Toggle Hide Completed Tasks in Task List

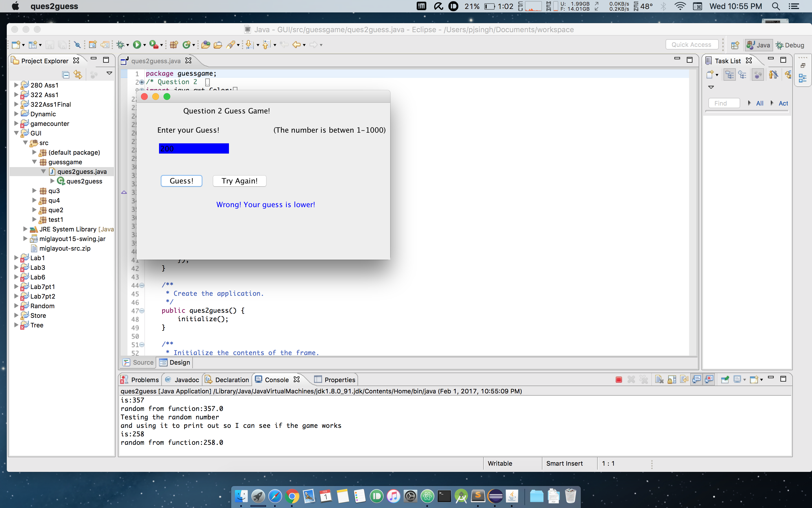(x=773, y=75)
